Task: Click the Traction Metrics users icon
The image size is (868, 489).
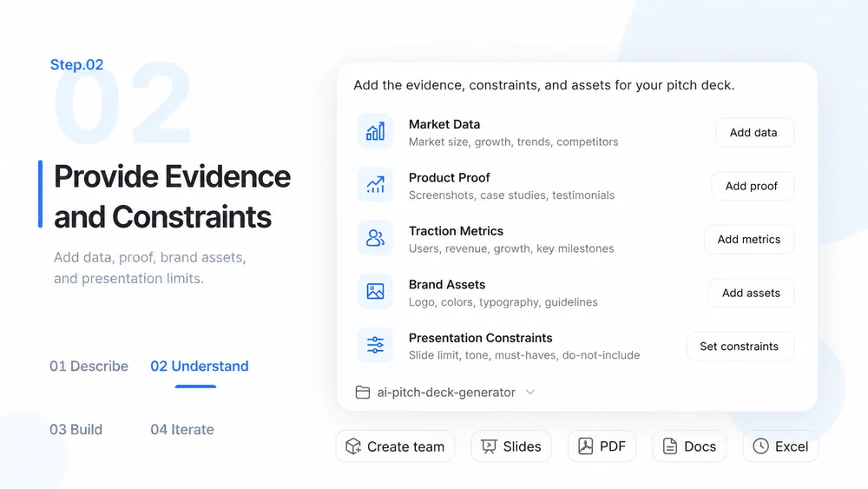Action: pos(375,238)
